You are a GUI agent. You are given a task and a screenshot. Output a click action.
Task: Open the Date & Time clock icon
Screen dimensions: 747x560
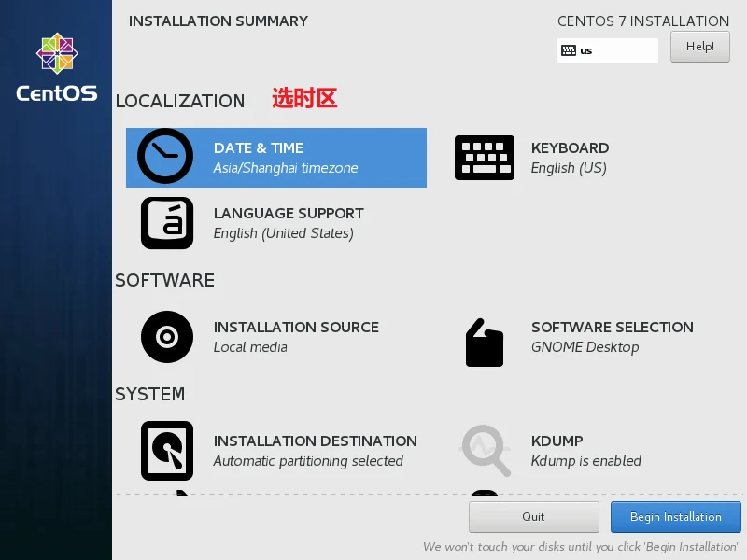tap(165, 156)
